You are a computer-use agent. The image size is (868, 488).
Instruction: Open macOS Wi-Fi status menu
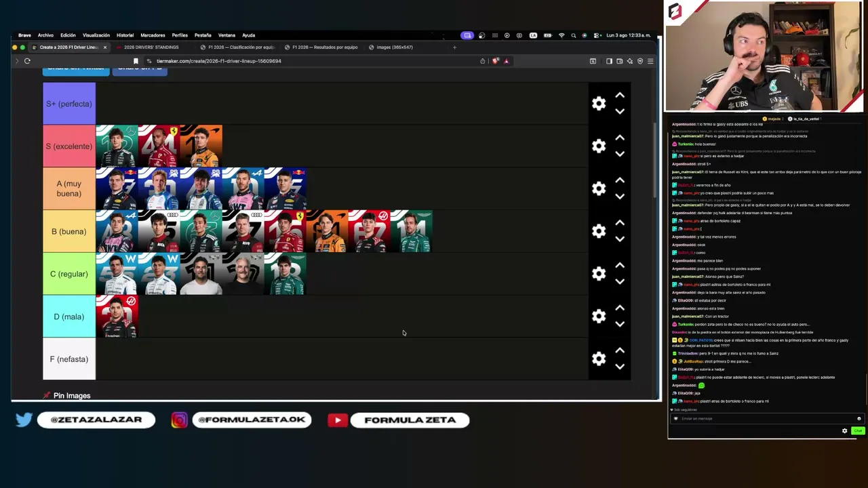coord(561,35)
